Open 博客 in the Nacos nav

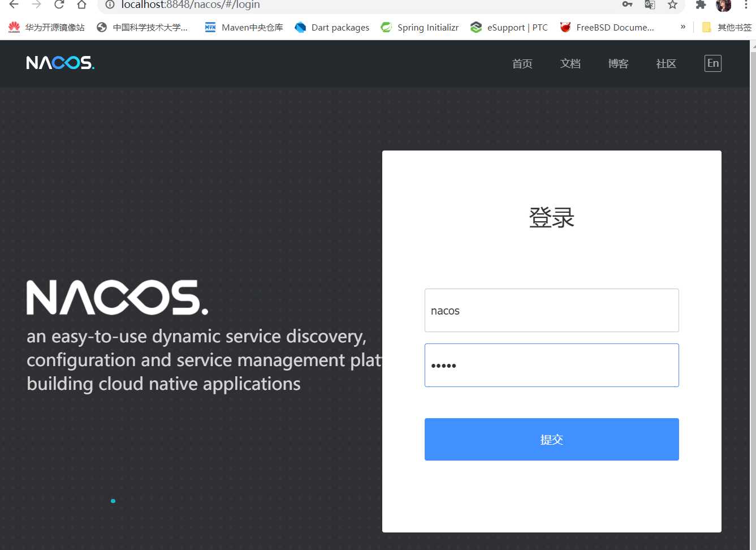[x=618, y=63]
